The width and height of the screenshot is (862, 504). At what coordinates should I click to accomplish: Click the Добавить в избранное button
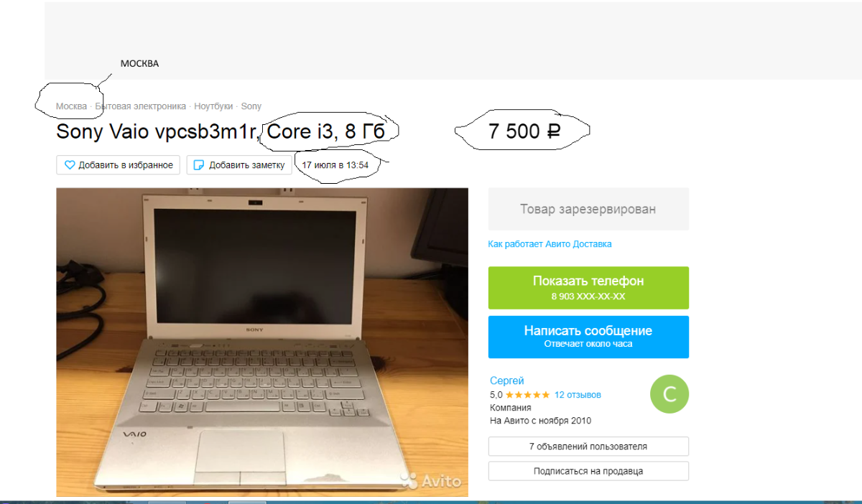tap(118, 165)
